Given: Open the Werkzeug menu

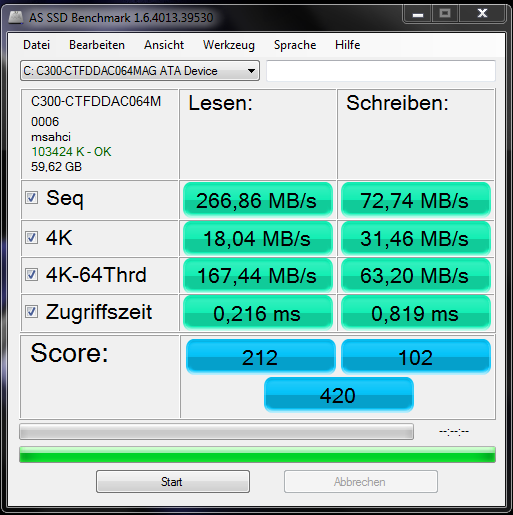Looking at the screenshot, I should coord(229,45).
